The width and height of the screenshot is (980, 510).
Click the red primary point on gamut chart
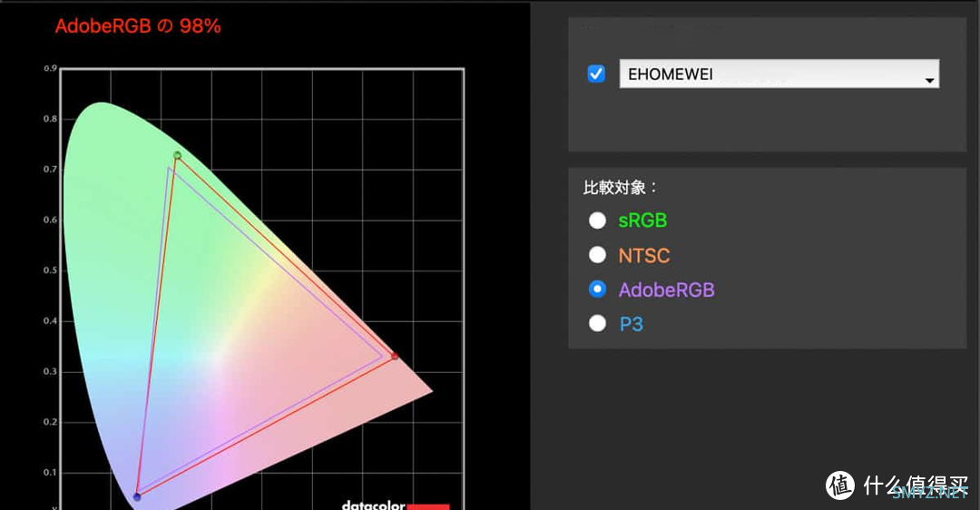coord(395,356)
